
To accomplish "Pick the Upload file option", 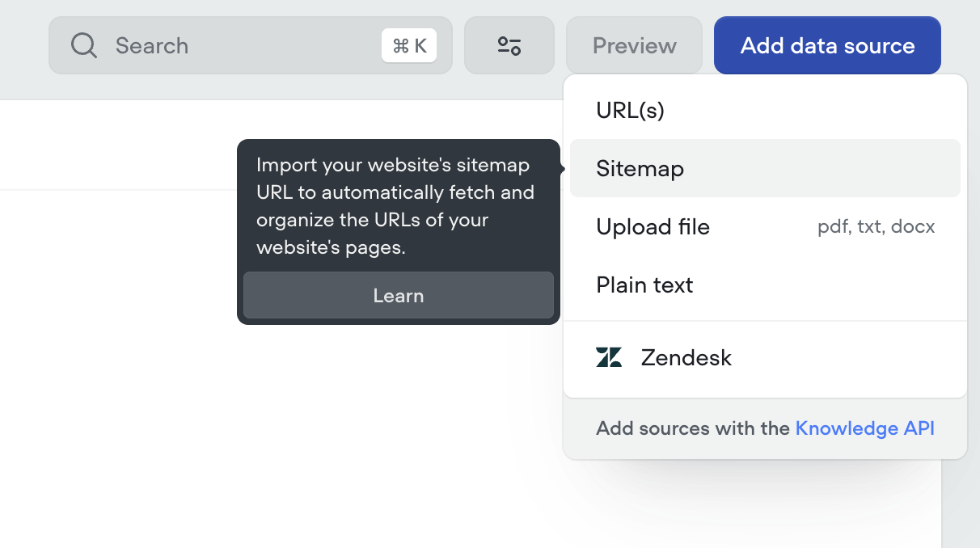I will click(653, 227).
